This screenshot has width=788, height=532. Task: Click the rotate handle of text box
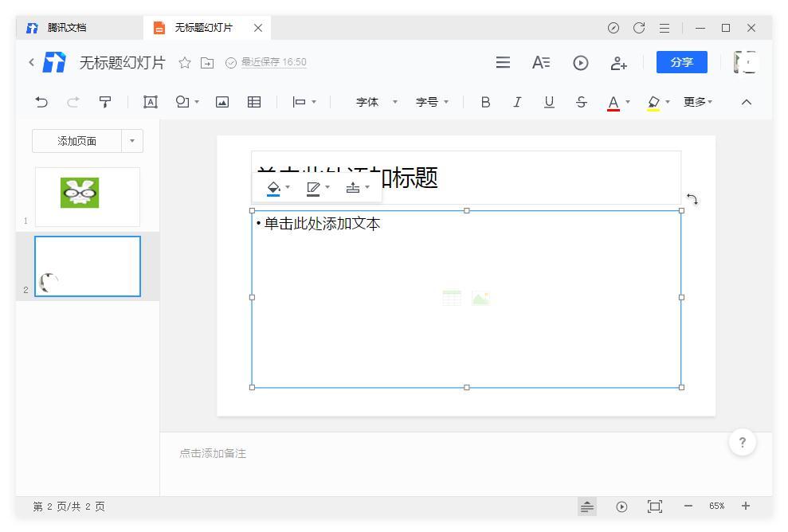click(692, 199)
